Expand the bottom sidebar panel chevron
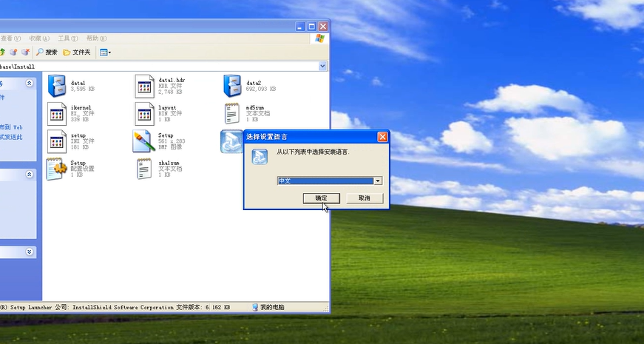This screenshot has width=644, height=344. 29,252
